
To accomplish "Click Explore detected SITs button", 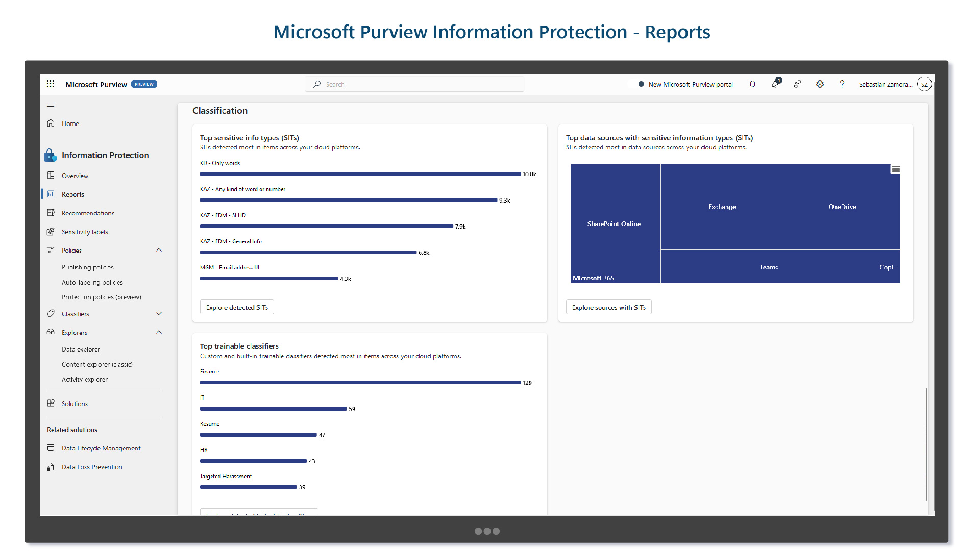I will coord(237,307).
